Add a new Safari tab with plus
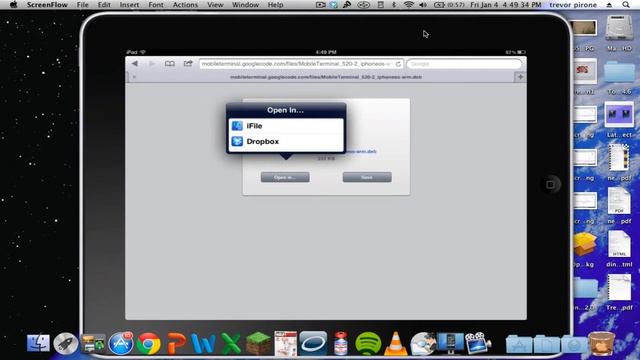 click(520, 77)
